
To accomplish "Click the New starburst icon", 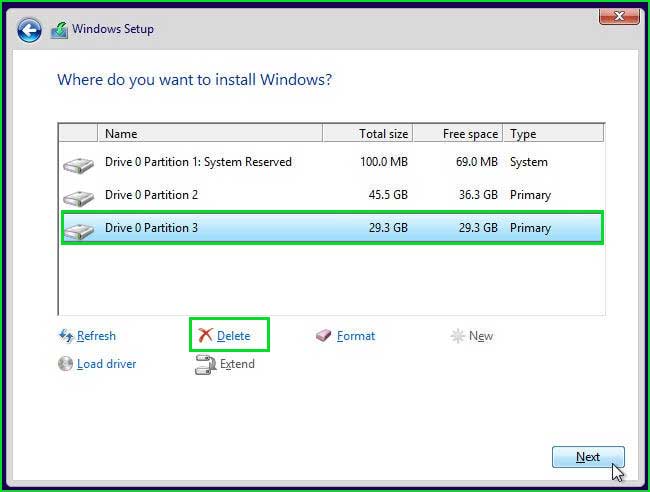I will [x=458, y=335].
